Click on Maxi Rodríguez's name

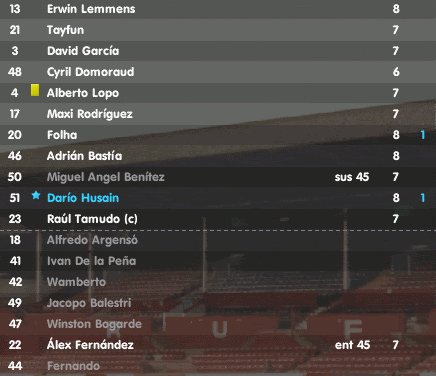pos(90,114)
